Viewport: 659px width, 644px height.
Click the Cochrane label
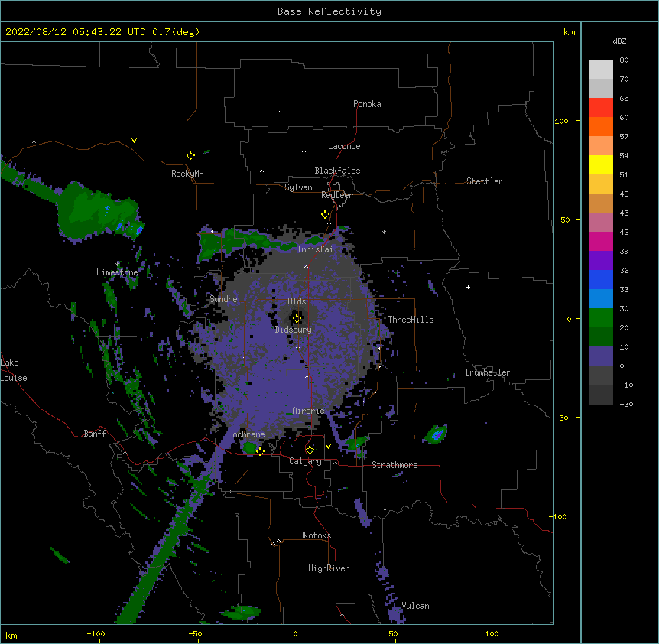click(246, 434)
